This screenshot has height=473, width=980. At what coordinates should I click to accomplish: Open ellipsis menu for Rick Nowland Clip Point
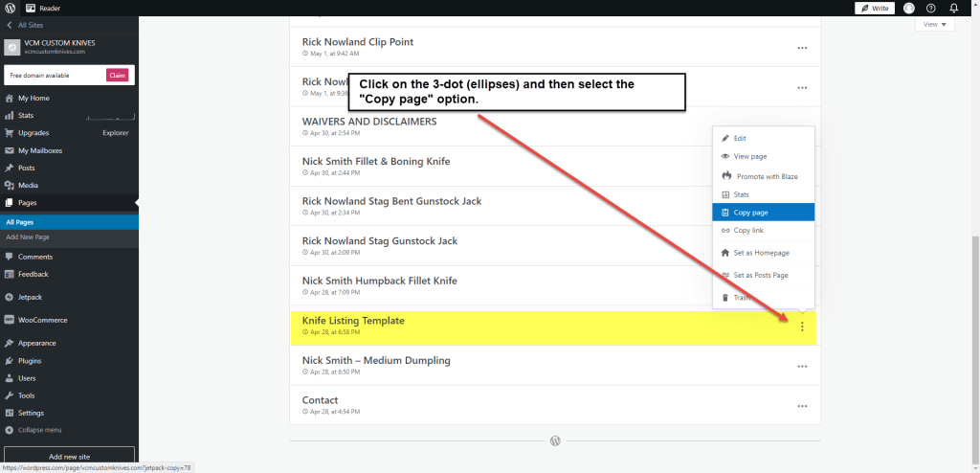tap(802, 48)
